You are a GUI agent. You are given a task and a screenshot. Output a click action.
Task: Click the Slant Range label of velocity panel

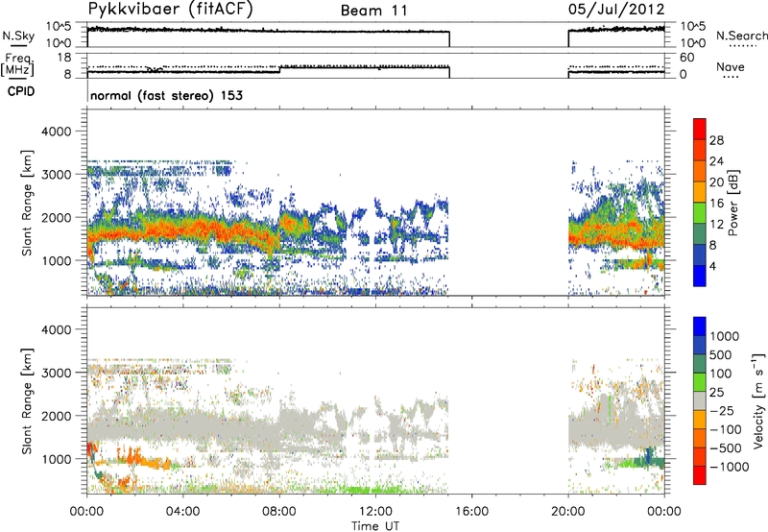pyautogui.click(x=27, y=400)
